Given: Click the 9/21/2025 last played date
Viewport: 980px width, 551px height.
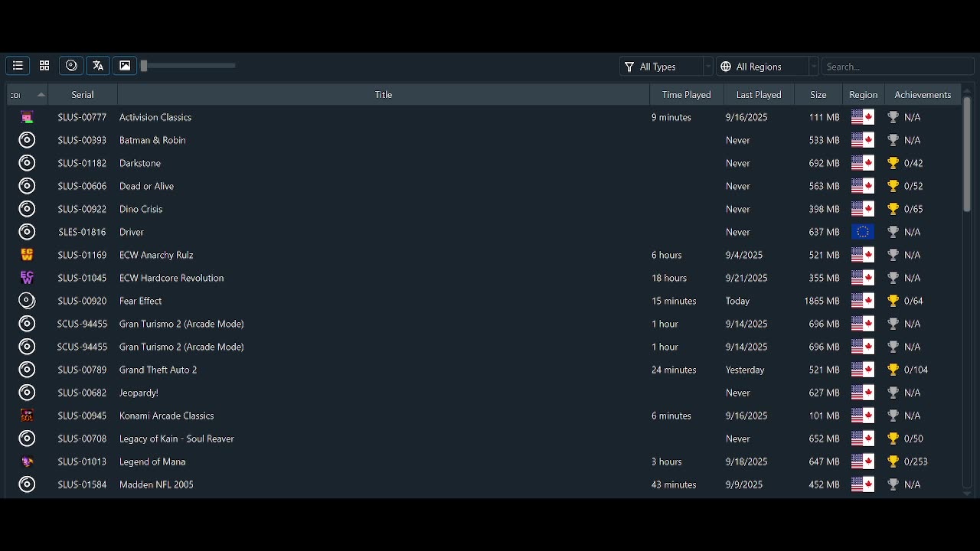Looking at the screenshot, I should tap(746, 278).
